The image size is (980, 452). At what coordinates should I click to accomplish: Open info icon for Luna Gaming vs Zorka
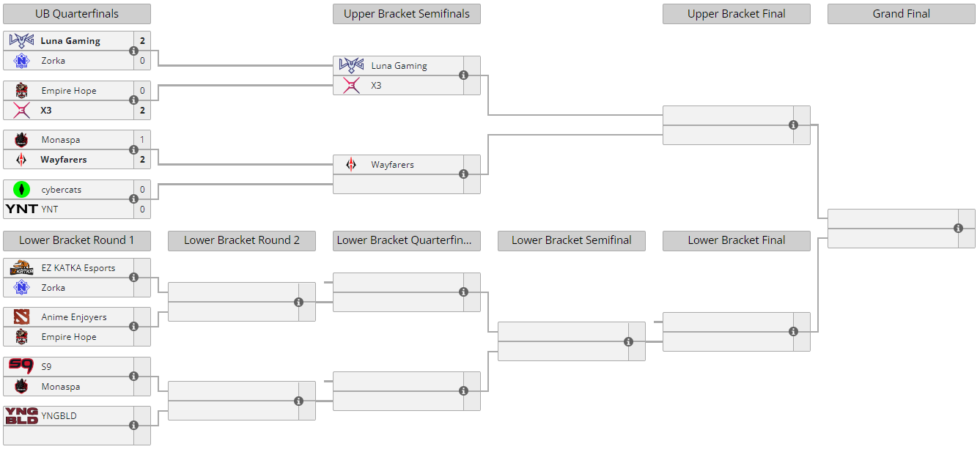click(133, 51)
